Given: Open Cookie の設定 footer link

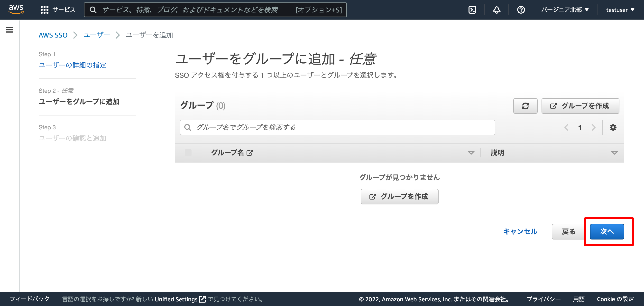Looking at the screenshot, I should click(x=615, y=299).
